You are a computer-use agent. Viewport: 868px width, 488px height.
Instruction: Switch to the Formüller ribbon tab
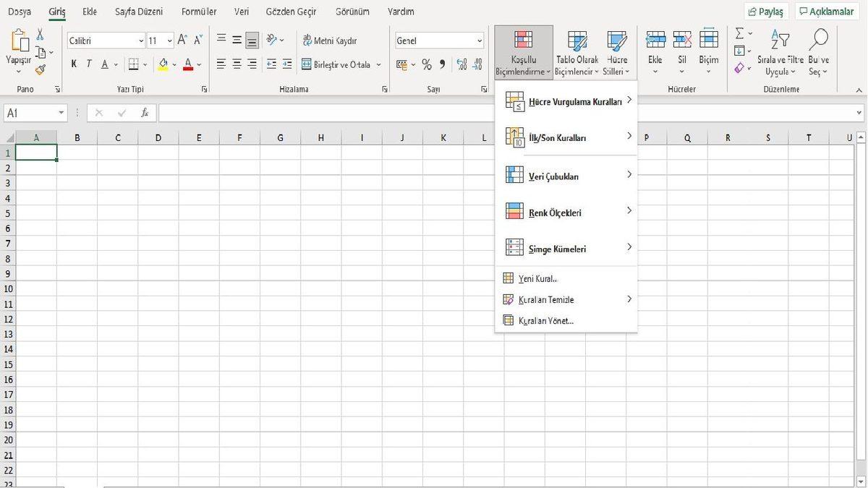tap(198, 11)
